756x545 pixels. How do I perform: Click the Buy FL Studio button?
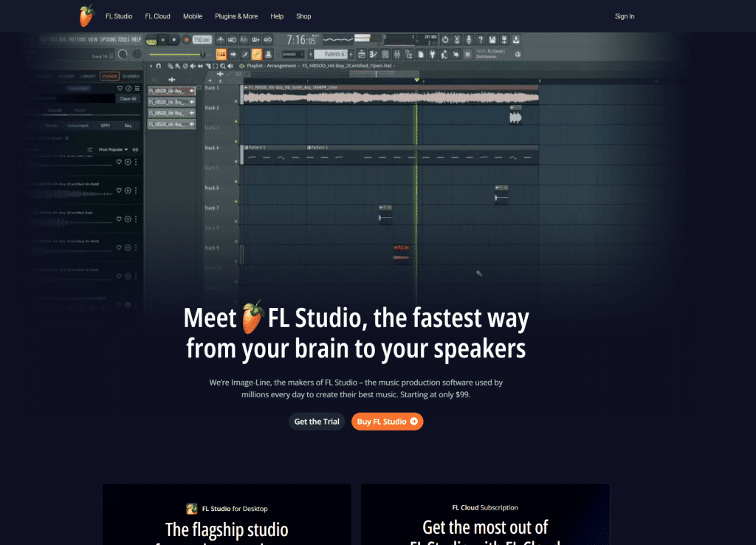[x=387, y=422]
